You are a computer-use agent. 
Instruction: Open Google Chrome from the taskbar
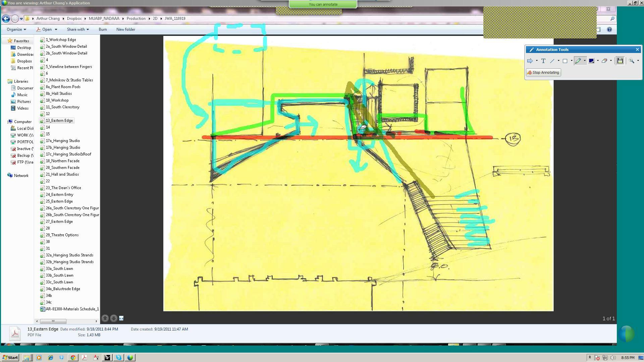coord(73,358)
